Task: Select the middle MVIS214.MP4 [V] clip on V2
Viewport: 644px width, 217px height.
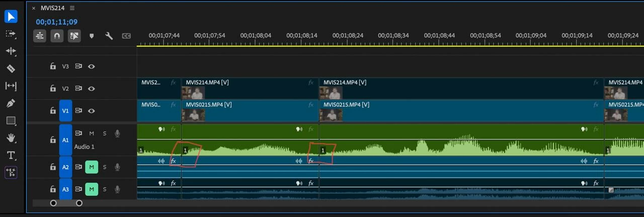Action: pos(461,89)
